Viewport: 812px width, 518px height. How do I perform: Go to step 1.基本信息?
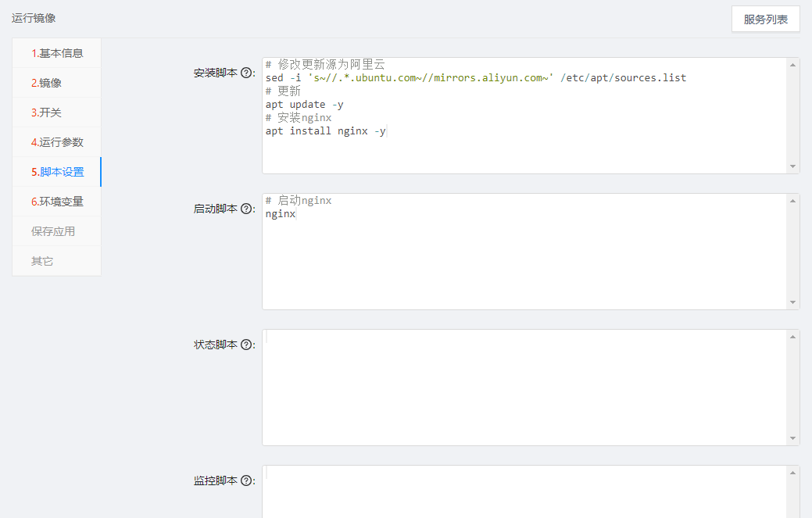(x=57, y=53)
